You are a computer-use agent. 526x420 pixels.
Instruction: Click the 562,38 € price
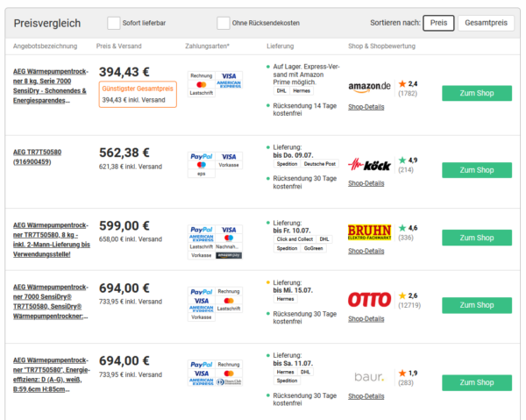click(124, 153)
